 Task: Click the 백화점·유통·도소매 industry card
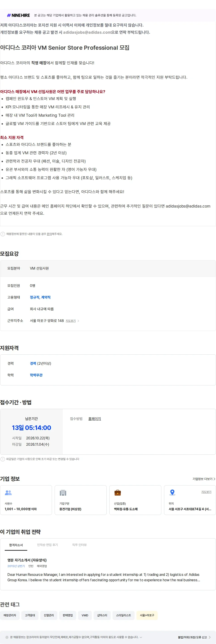(x=135, y=500)
